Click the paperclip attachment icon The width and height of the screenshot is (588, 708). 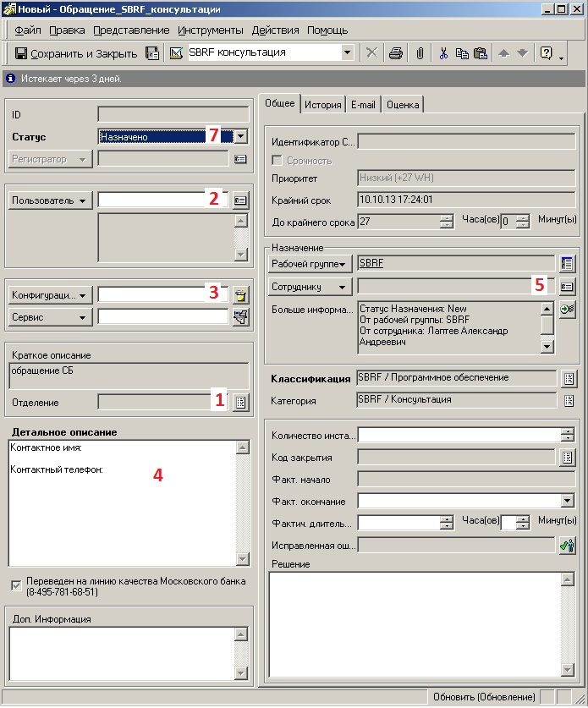[x=420, y=53]
